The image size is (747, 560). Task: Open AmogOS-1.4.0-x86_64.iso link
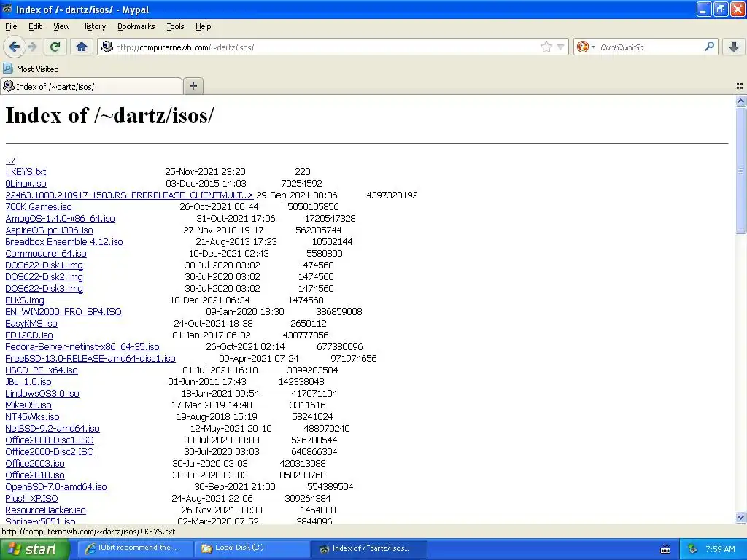[60, 218]
